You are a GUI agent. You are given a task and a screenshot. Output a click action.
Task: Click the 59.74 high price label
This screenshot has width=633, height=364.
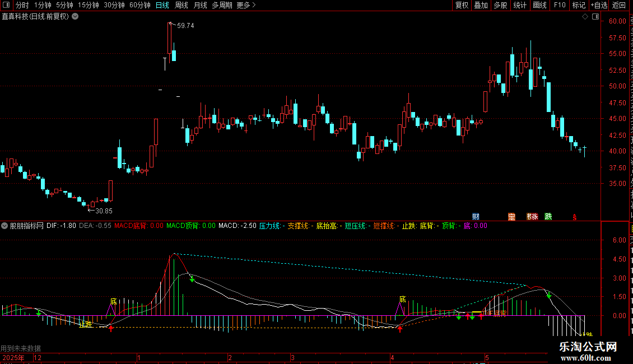tap(185, 25)
